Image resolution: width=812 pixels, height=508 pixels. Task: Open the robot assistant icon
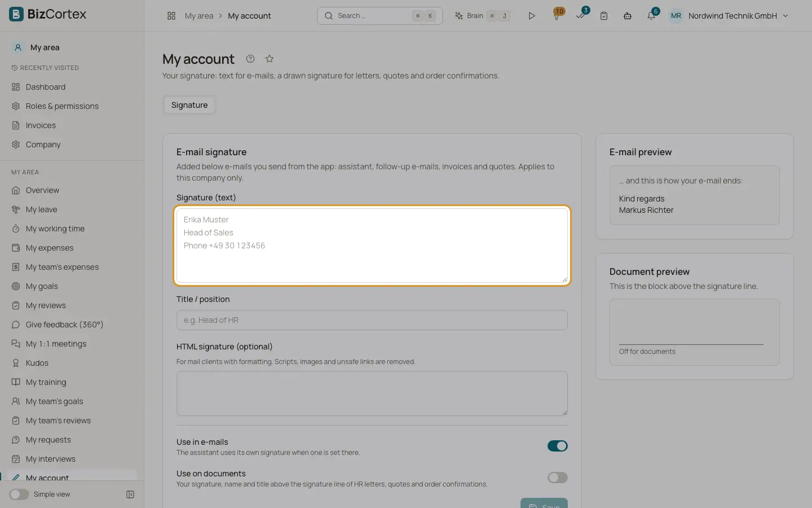[628, 16]
